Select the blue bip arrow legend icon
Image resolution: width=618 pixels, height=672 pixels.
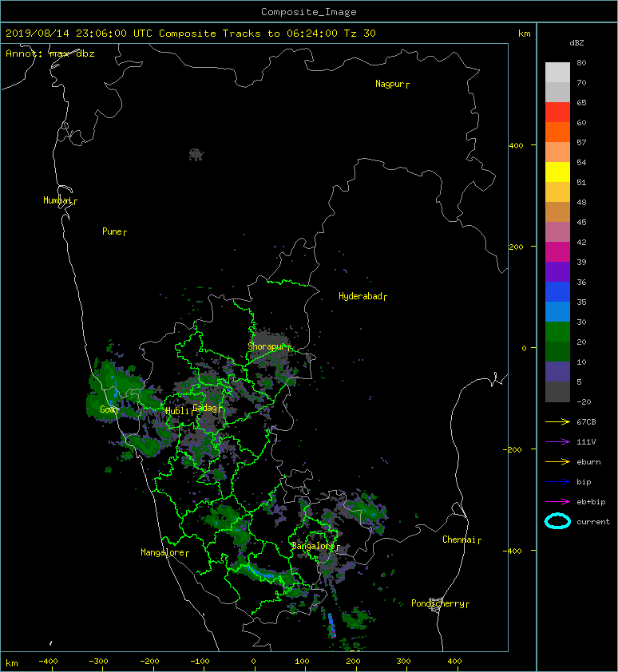click(557, 482)
